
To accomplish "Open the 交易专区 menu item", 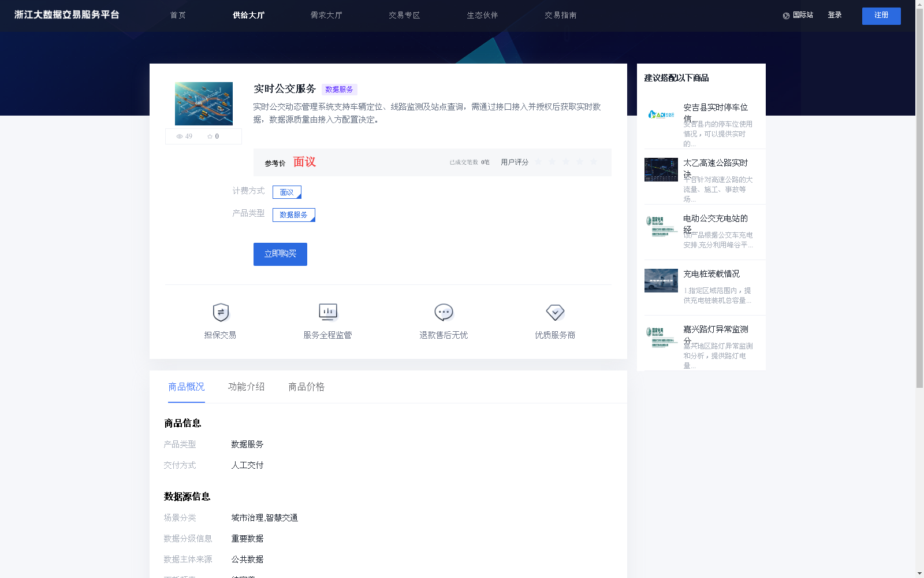I will (404, 16).
